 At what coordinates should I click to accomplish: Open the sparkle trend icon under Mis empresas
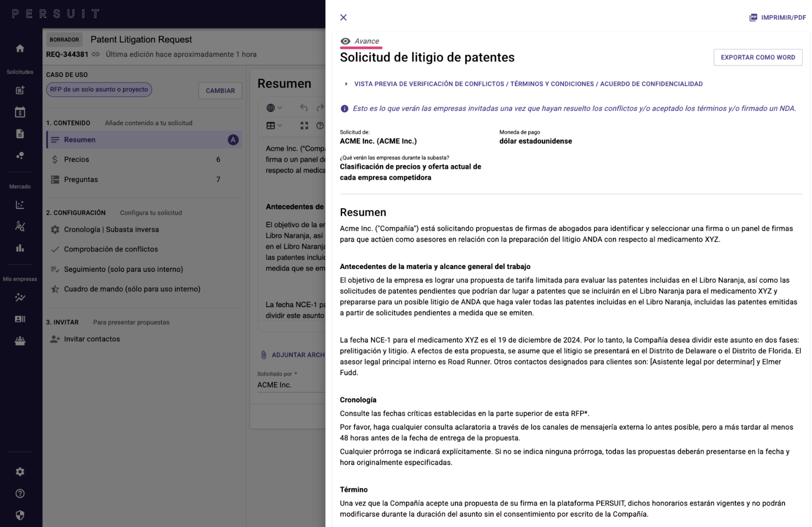click(20, 297)
